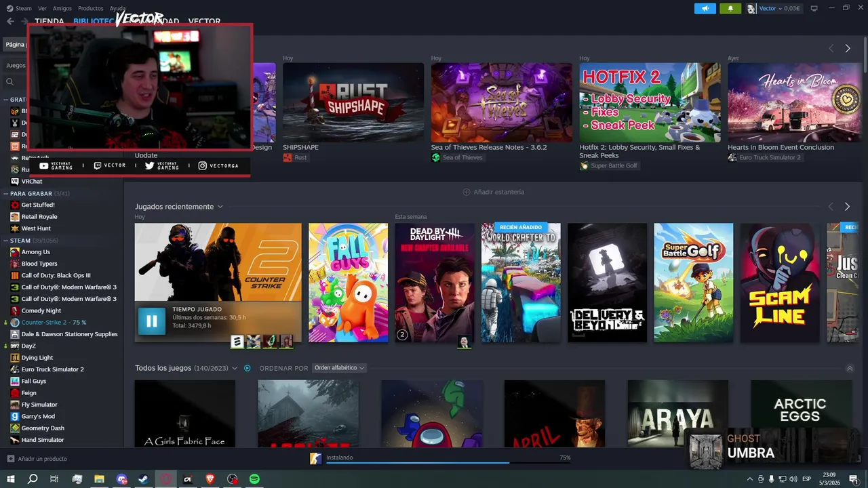Select Blood Typers in sidebar
Viewport: 868px width, 488px height.
[x=39, y=264]
